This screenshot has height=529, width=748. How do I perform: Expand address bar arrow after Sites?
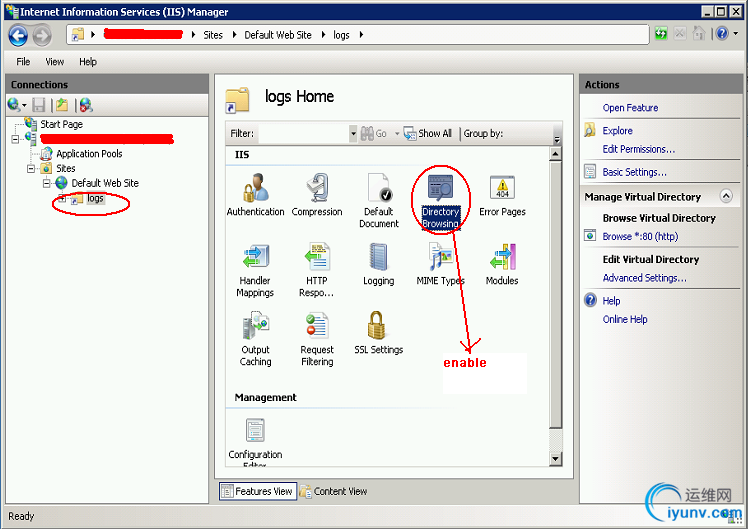coord(234,35)
